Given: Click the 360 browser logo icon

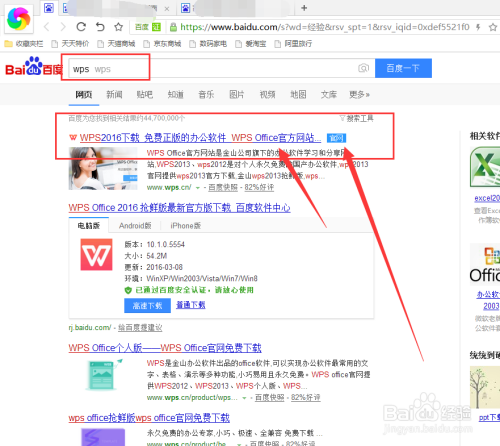Looking at the screenshot, I should (19, 19).
